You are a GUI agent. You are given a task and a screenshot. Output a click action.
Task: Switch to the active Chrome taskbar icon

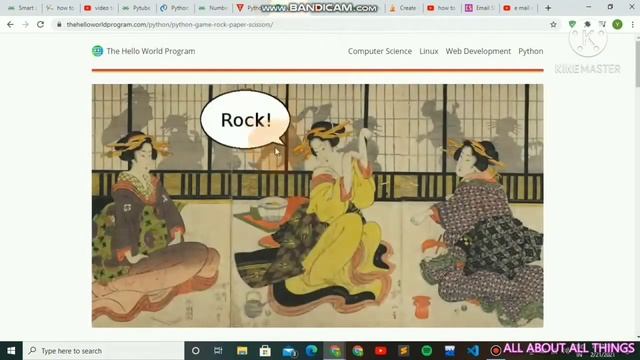click(335, 351)
